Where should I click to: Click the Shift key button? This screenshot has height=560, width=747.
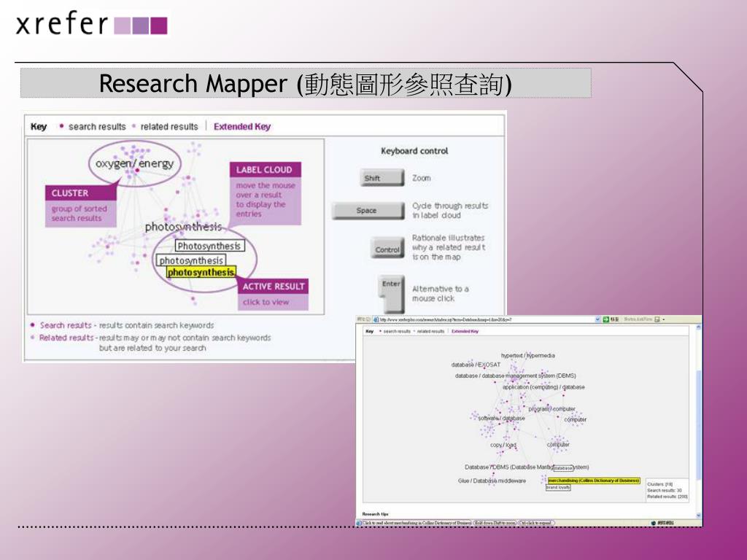pos(382,178)
